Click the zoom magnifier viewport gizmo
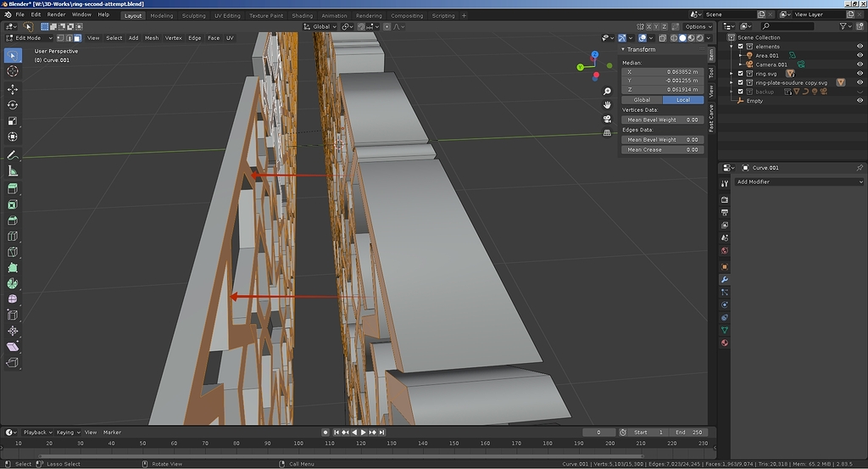The width and height of the screenshot is (868, 469). [607, 92]
